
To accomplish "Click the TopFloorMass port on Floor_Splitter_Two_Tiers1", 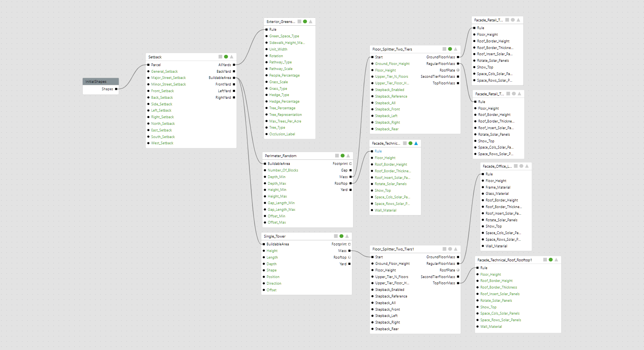I will click(x=458, y=283).
